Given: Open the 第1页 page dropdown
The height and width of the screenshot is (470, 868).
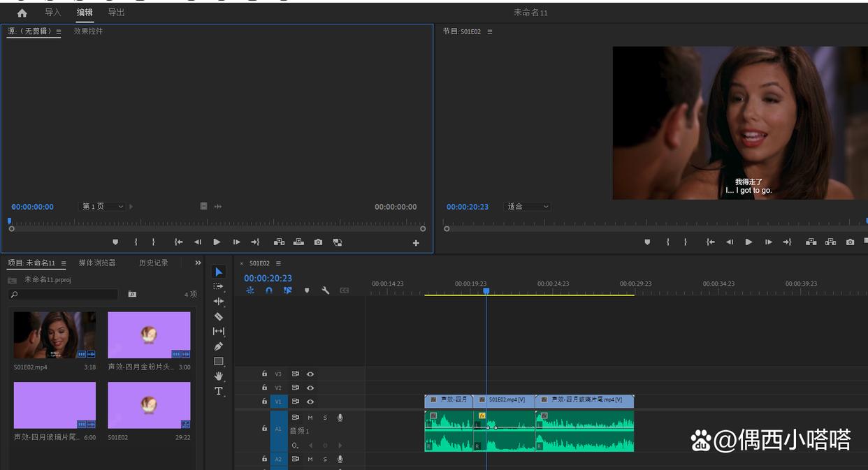Looking at the screenshot, I should click(103, 207).
